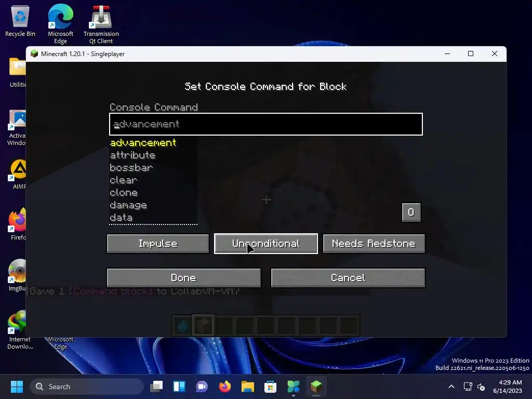532x399 pixels.
Task: Open Task View from the taskbar
Action: [x=156, y=387]
